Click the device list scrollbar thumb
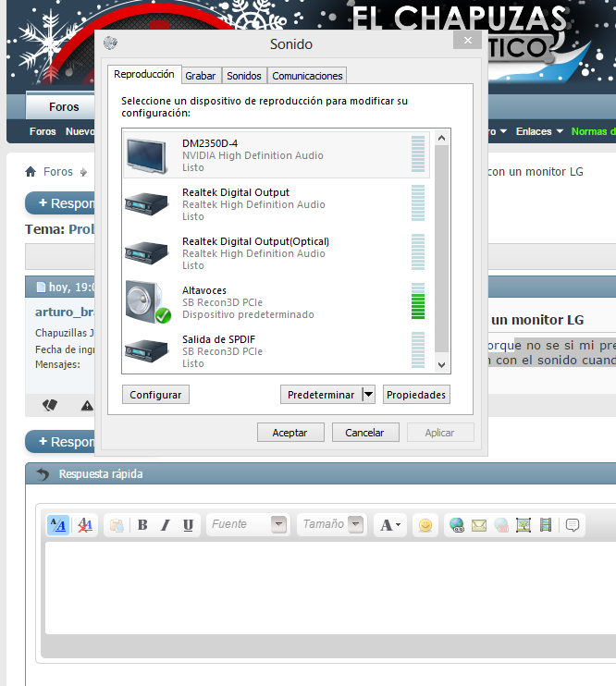The image size is (616, 686). [442, 249]
